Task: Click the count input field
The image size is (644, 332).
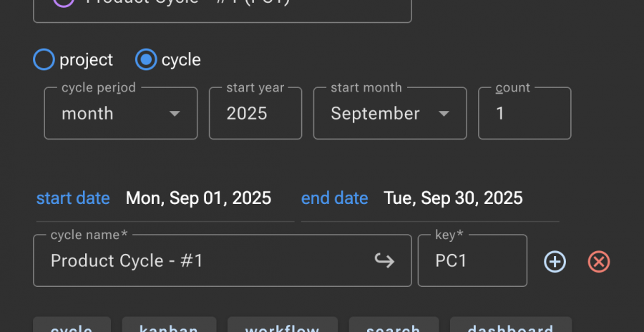Action: (x=524, y=114)
